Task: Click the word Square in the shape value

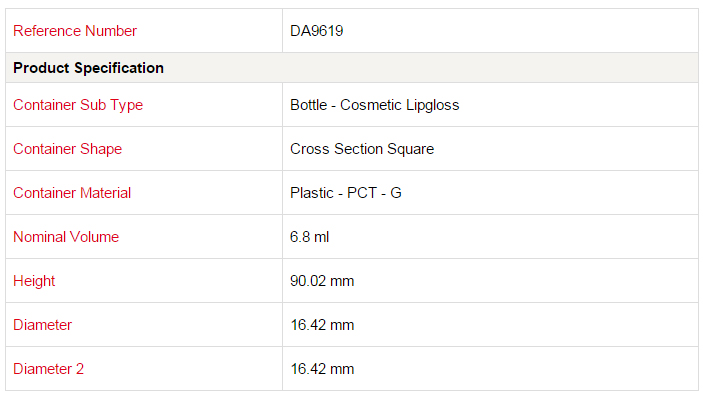Action: [410, 149]
